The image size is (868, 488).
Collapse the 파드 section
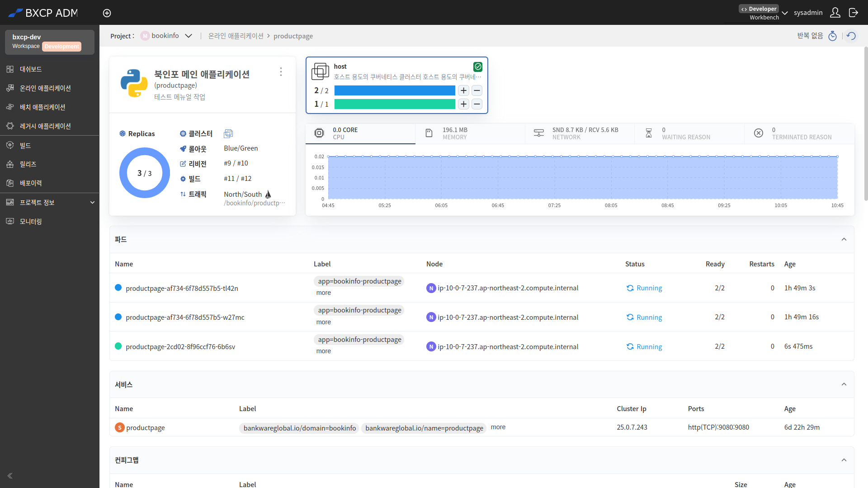point(844,239)
